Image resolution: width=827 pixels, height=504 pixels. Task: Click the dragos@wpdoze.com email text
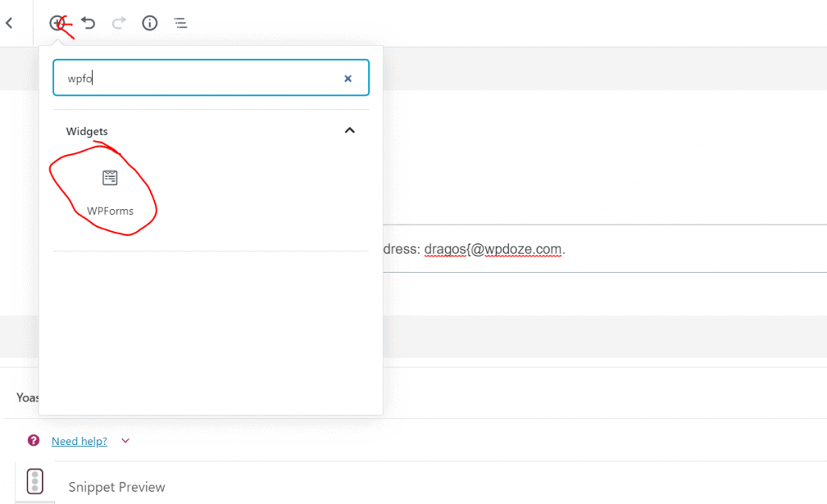click(x=493, y=249)
